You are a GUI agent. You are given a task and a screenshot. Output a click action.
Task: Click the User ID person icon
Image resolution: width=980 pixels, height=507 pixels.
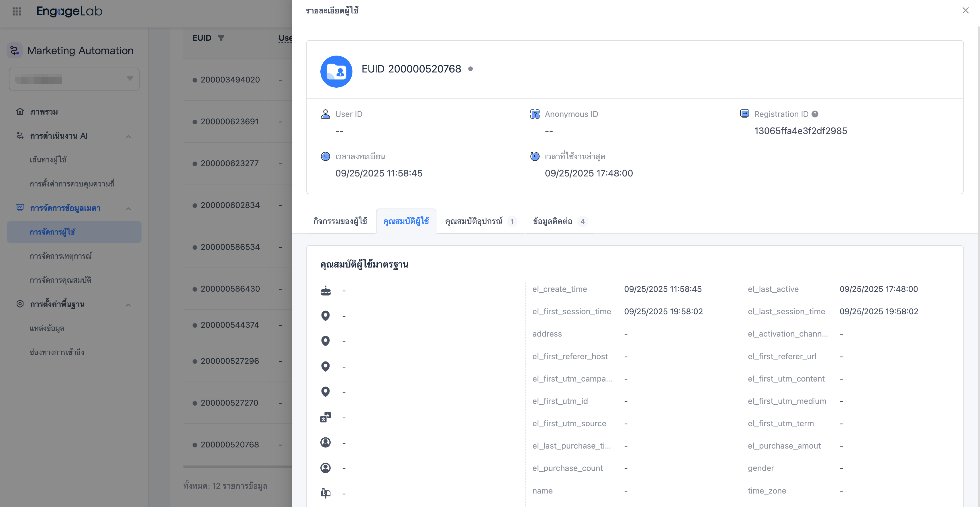coord(325,114)
